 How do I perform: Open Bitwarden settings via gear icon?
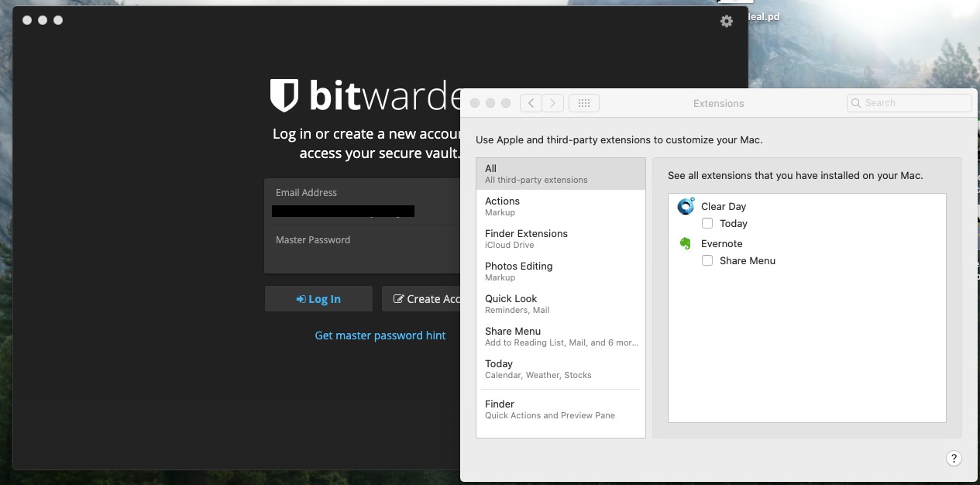[726, 21]
